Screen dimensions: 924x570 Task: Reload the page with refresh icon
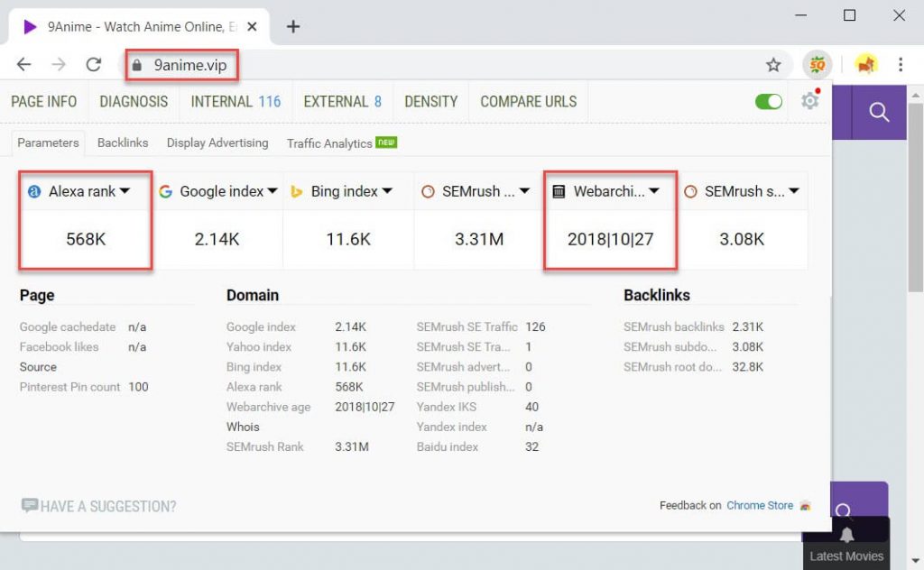click(94, 64)
